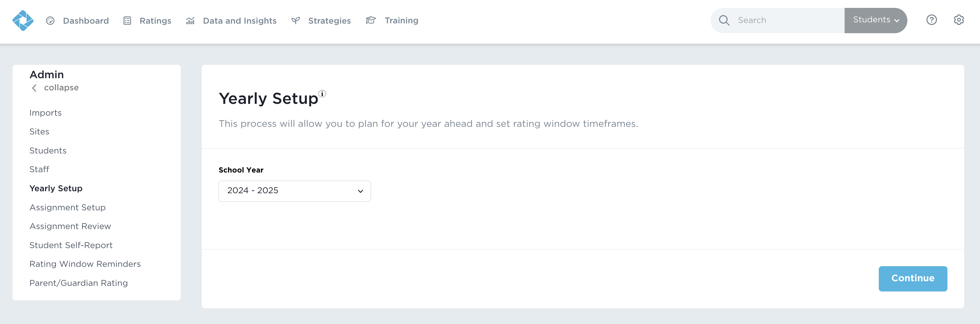This screenshot has height=324, width=980.
Task: Click the Training graduation cap icon
Action: click(x=371, y=20)
